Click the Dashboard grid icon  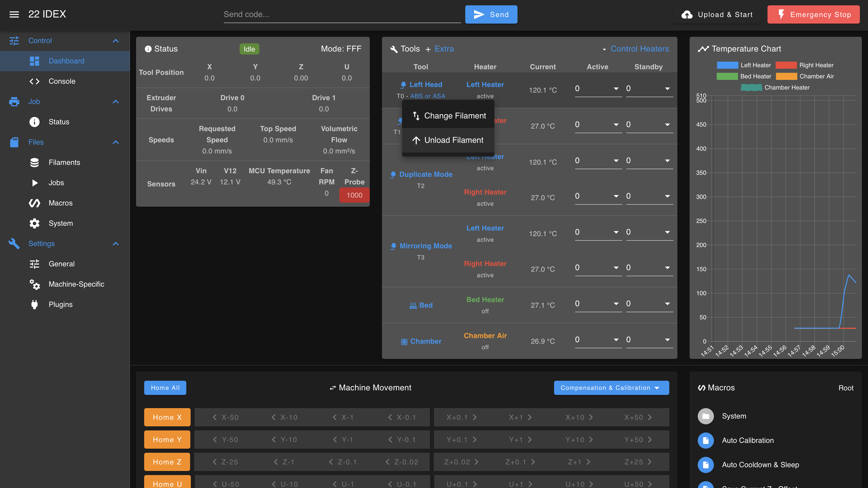click(x=34, y=61)
